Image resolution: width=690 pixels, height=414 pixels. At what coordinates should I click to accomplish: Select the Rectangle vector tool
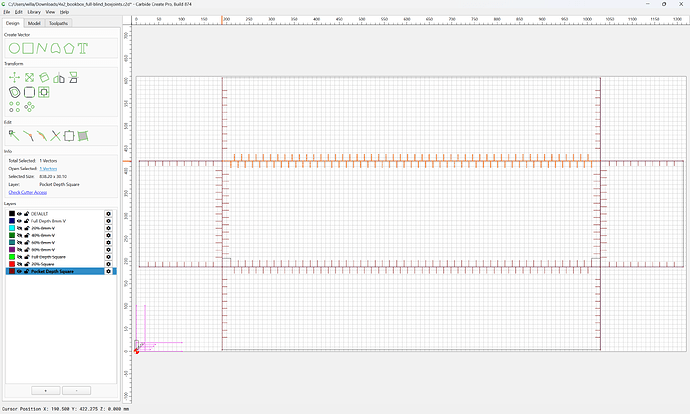pyautogui.click(x=28, y=48)
